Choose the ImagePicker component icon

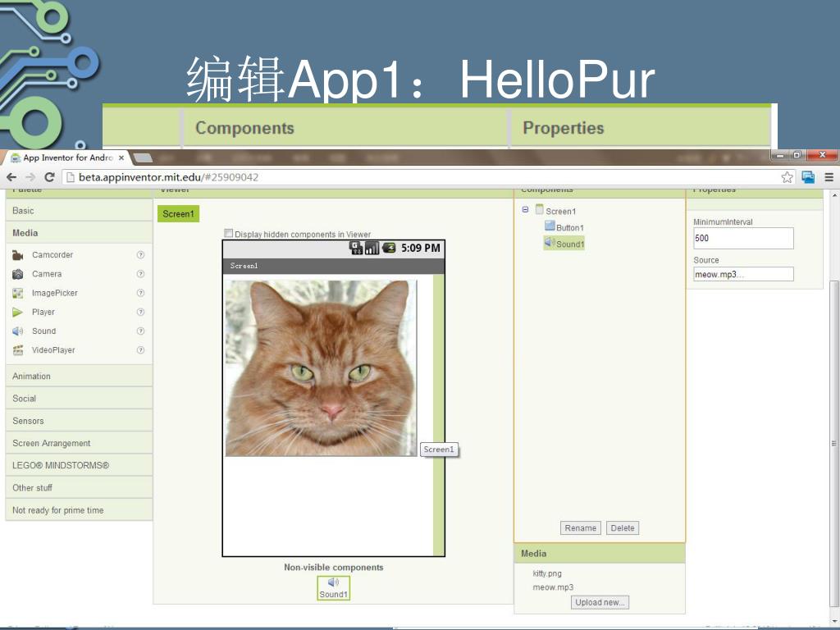tap(18, 293)
